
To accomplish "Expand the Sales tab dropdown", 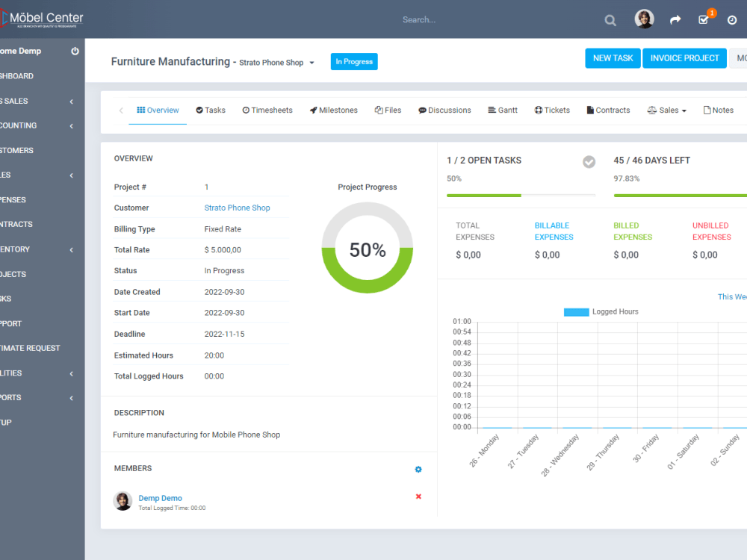I will [x=666, y=110].
